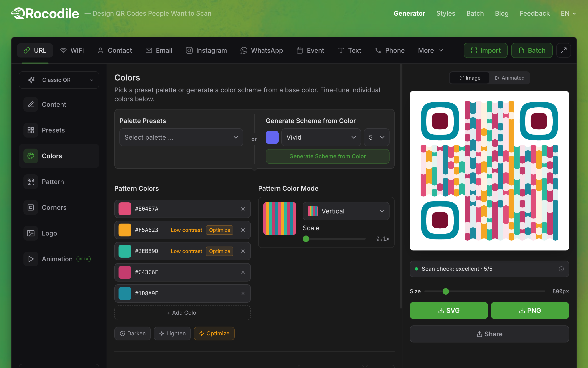Click the Size slider handle
The image size is (588, 368).
[x=446, y=291]
